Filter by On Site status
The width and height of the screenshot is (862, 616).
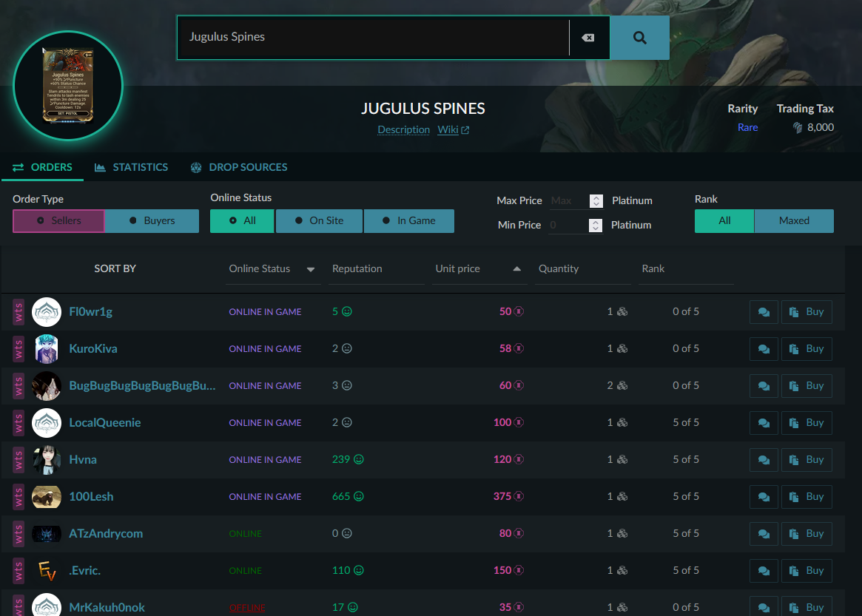pos(319,220)
